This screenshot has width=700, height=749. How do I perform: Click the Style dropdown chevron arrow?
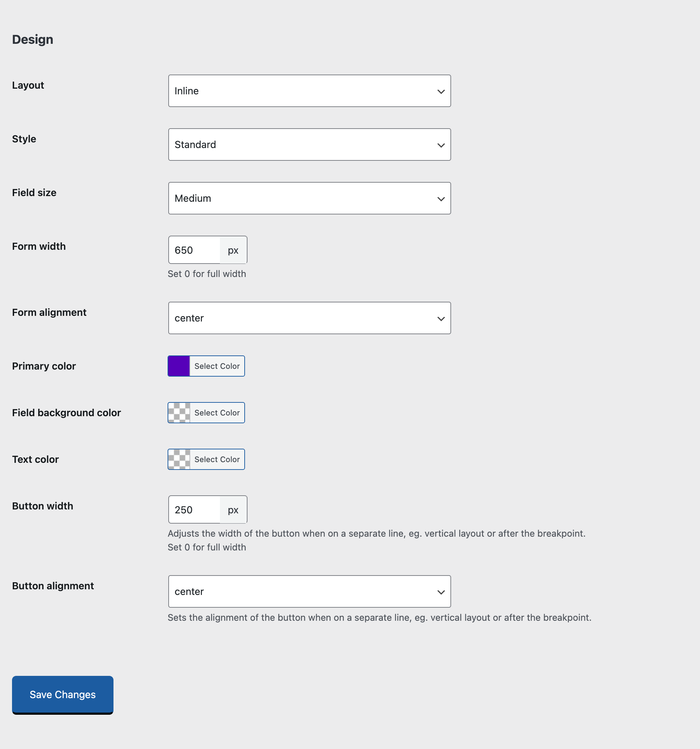(x=441, y=145)
